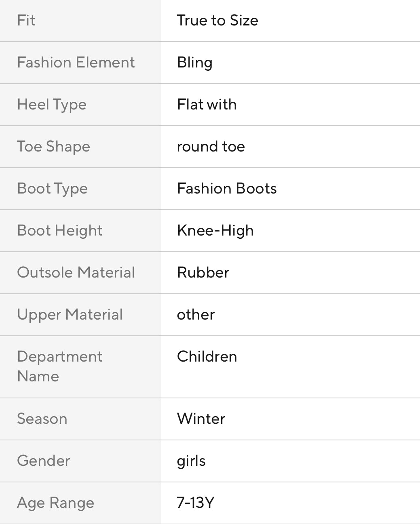Select the Outsole Material label

point(76,273)
